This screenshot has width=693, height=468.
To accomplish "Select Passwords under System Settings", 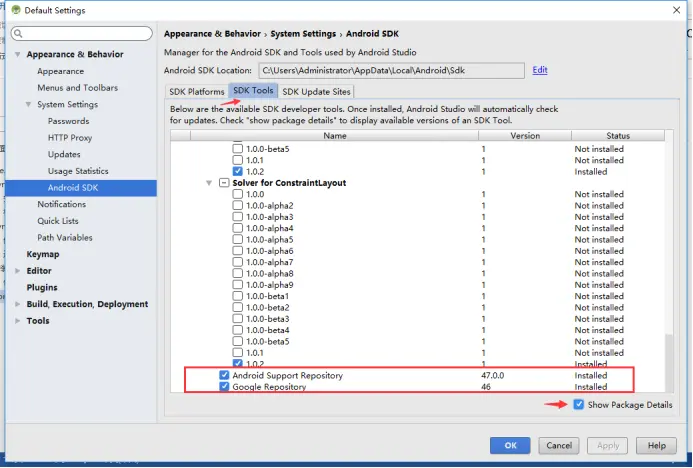I will [69, 121].
